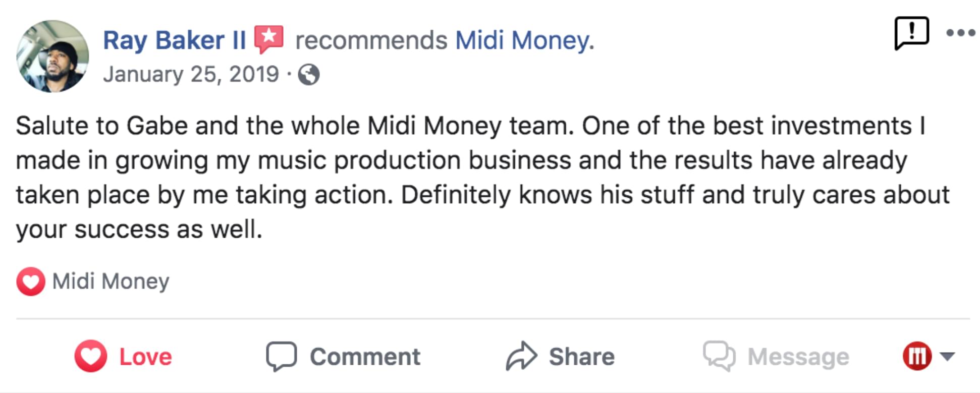Image resolution: width=980 pixels, height=393 pixels.
Task: Toggle the Love reaction heart icon
Action: click(91, 356)
